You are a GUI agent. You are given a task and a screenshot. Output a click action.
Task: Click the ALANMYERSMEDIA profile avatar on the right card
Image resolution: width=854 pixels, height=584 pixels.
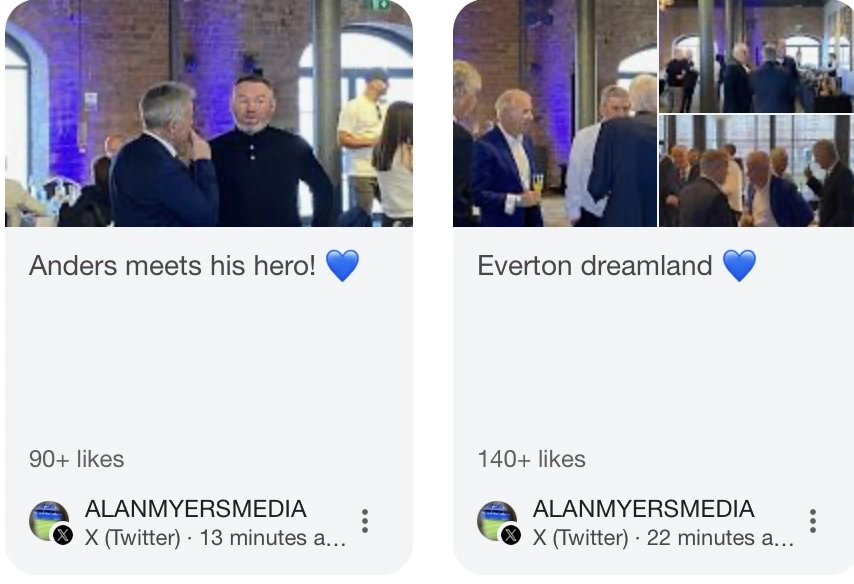coord(497,521)
